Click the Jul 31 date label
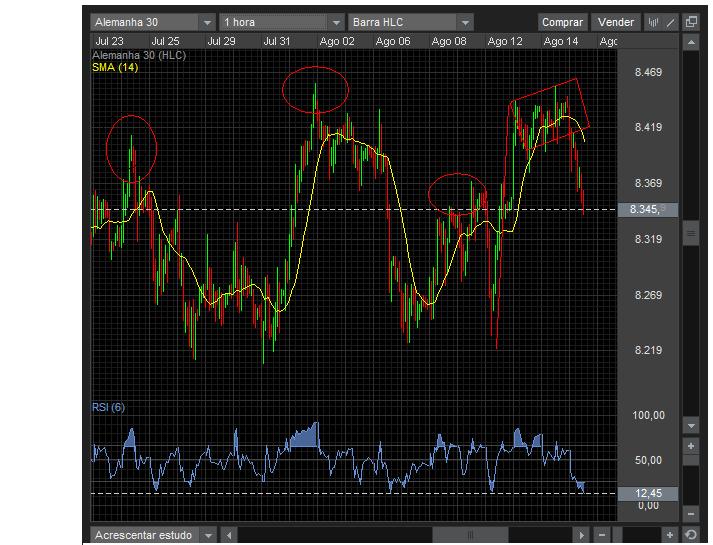The image size is (713, 545). pyautogui.click(x=277, y=41)
